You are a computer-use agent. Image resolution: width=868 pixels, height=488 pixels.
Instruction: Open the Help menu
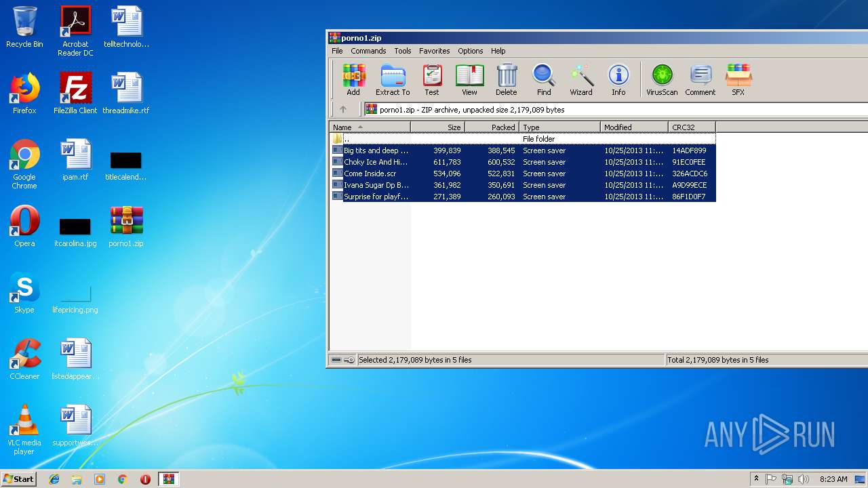click(498, 51)
